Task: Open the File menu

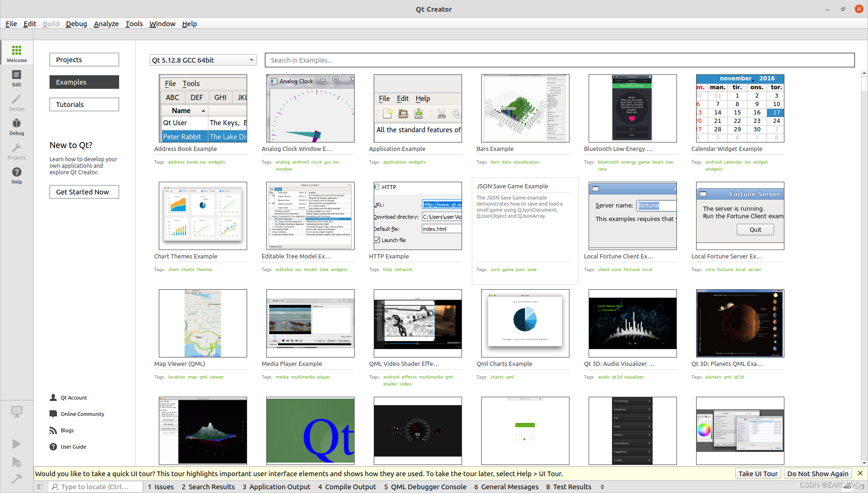Action: click(x=11, y=24)
